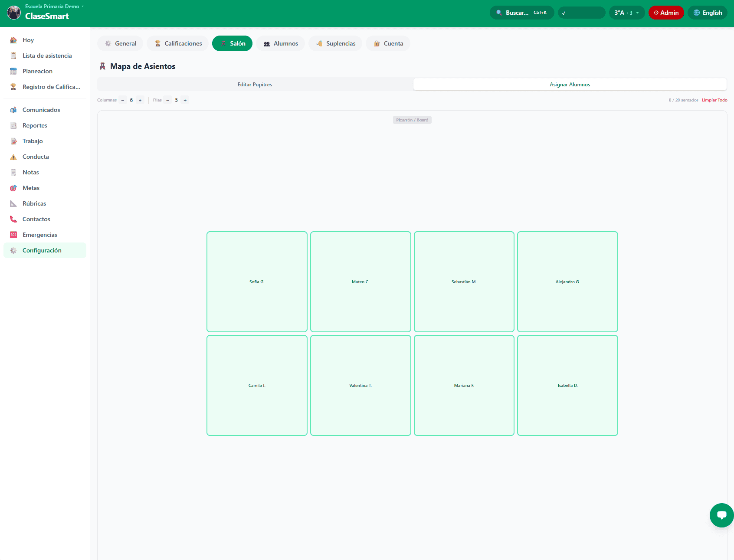Open the Hoy house icon
The image size is (734, 560).
click(x=13, y=40)
